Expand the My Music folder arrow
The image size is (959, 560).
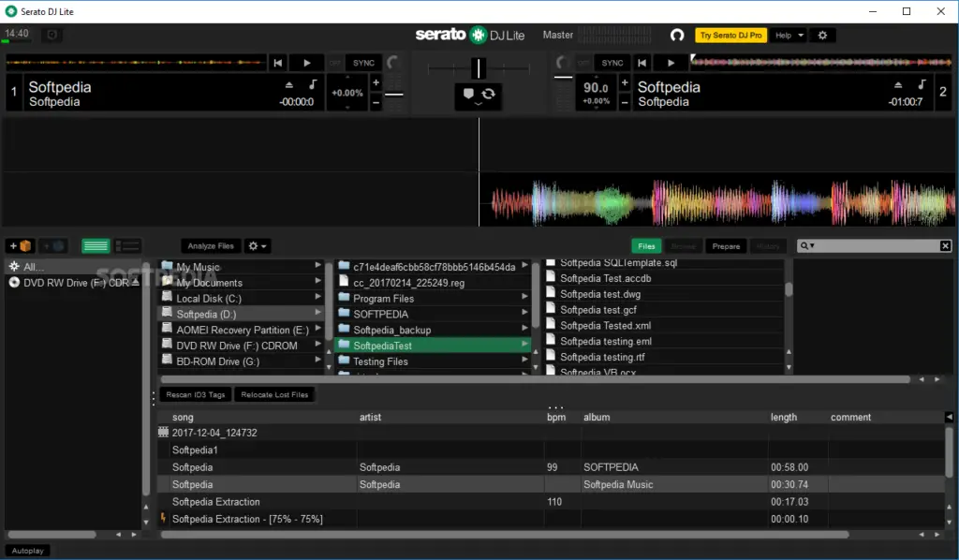click(318, 265)
